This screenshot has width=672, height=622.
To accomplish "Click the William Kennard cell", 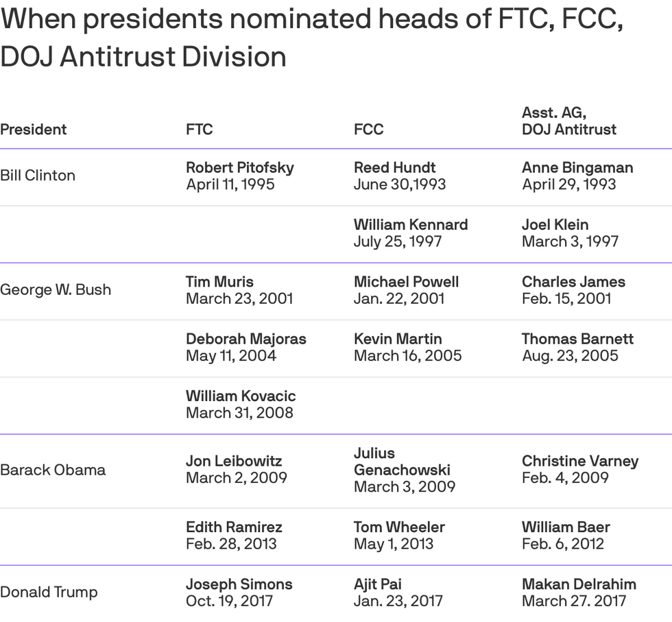I will [410, 232].
